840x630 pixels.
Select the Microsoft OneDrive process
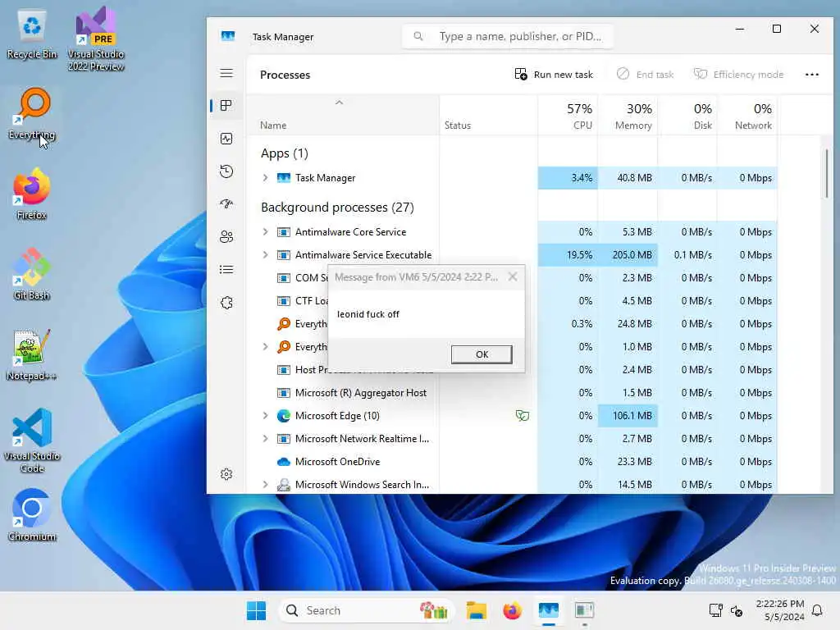337,461
